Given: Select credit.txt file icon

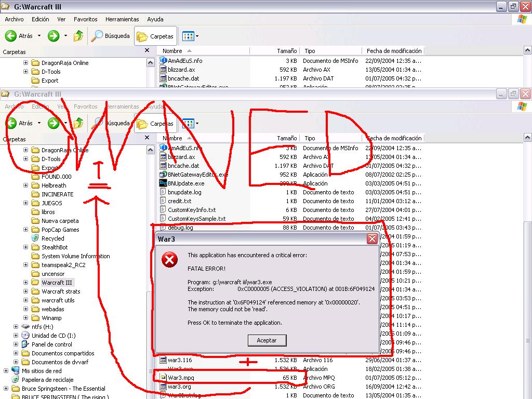Looking at the screenshot, I should (x=163, y=201).
